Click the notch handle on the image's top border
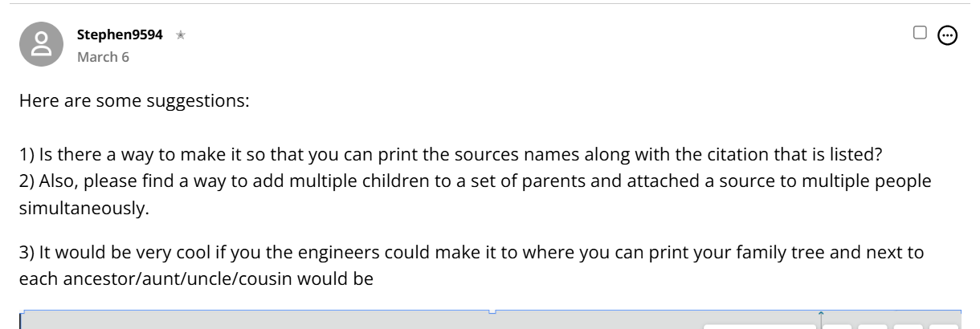This screenshot has height=329, width=980. click(x=491, y=311)
